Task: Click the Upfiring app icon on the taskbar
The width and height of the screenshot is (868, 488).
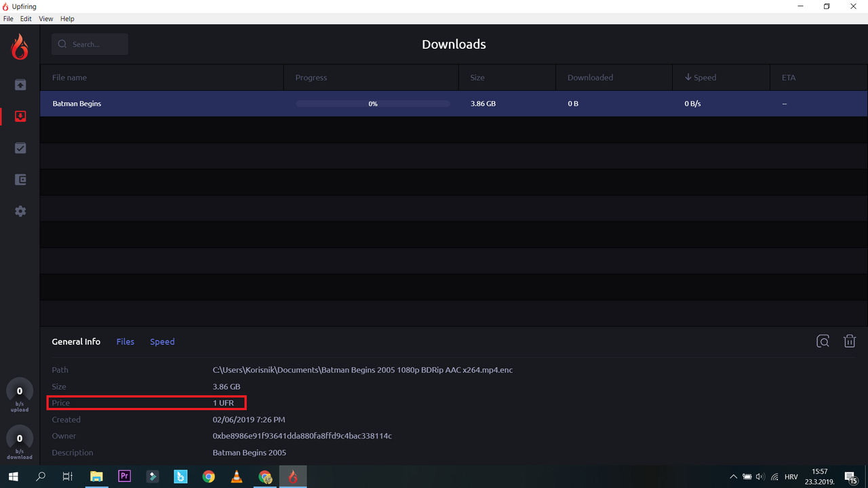Action: (293, 476)
